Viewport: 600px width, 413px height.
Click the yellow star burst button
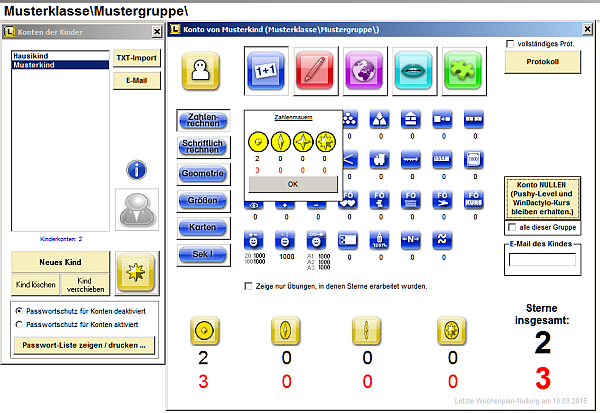coord(138,272)
